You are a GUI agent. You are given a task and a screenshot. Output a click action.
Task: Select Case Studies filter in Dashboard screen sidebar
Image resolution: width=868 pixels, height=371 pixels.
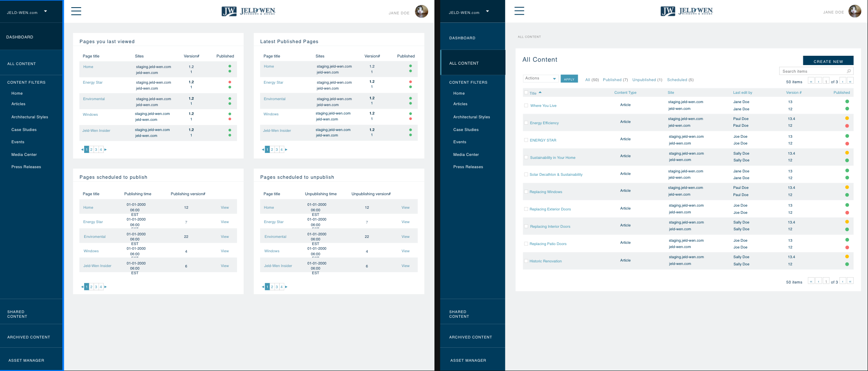[x=24, y=130]
